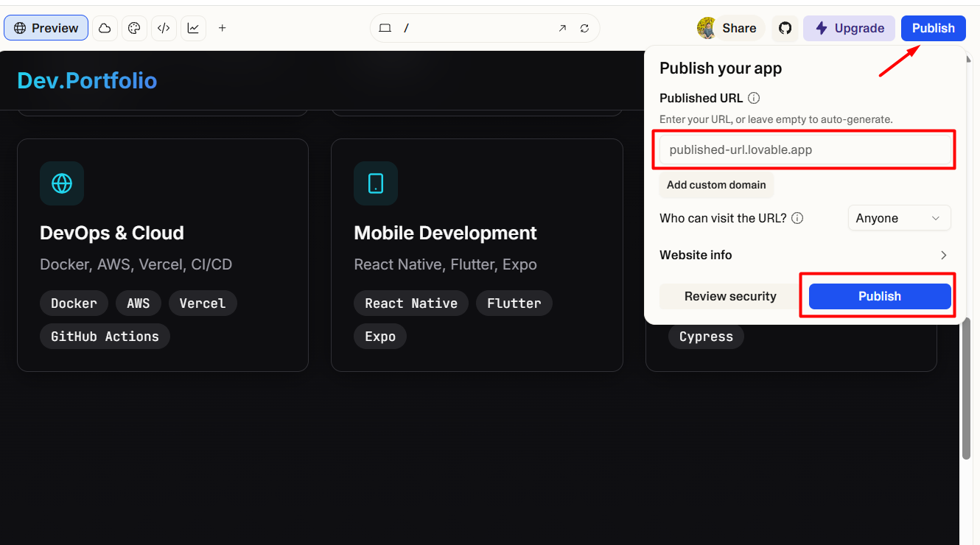The height and width of the screenshot is (545, 980).
Task: Toggle device preview size icon
Action: click(x=385, y=28)
